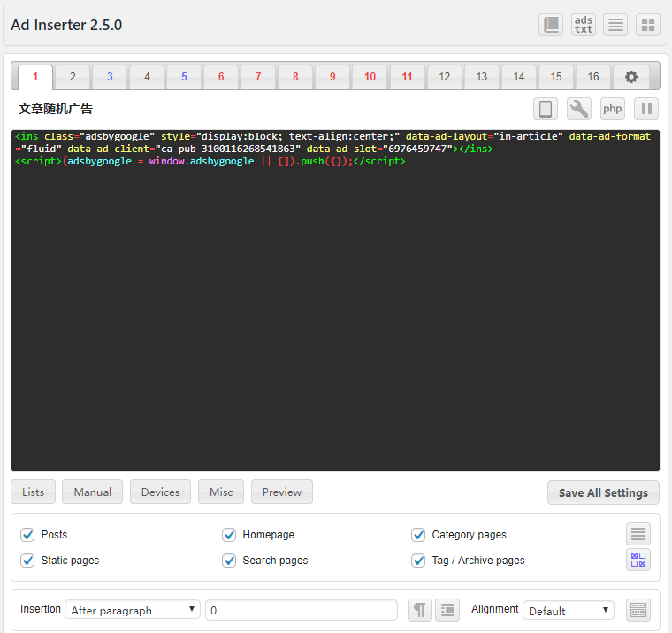Open the Devices settings button
This screenshot has width=672, height=633.
(160, 492)
